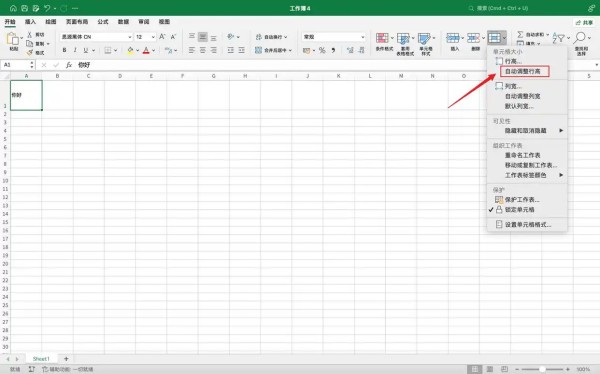Open the font size 12 dropdown
The image size is (600, 374).
point(153,37)
